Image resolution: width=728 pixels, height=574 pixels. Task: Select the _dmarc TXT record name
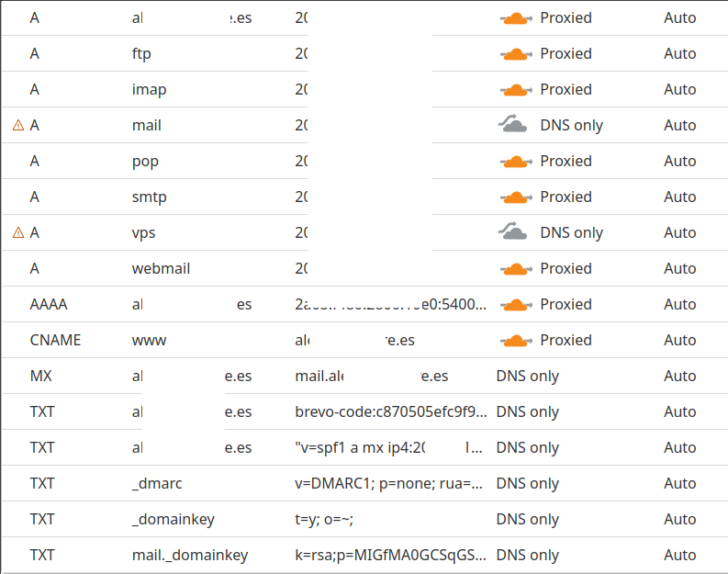click(x=157, y=483)
